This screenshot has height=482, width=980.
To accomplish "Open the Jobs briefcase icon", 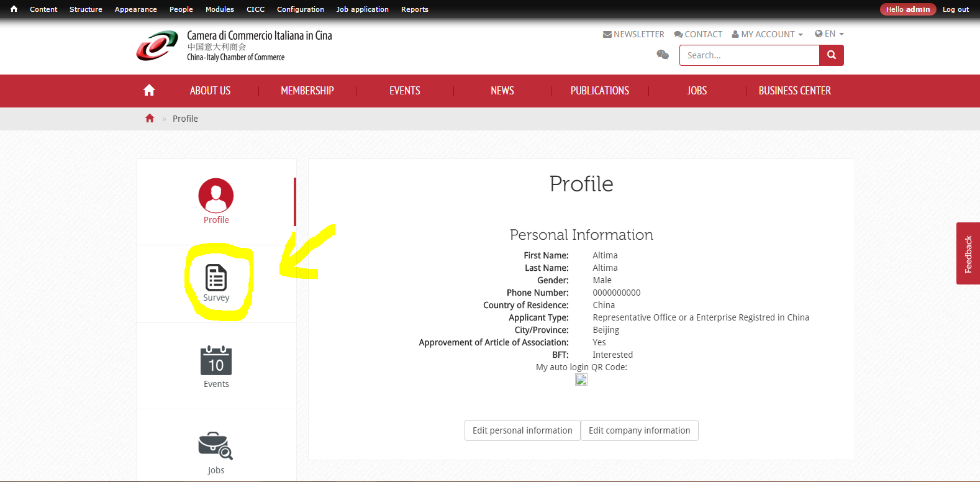I will 216,446.
